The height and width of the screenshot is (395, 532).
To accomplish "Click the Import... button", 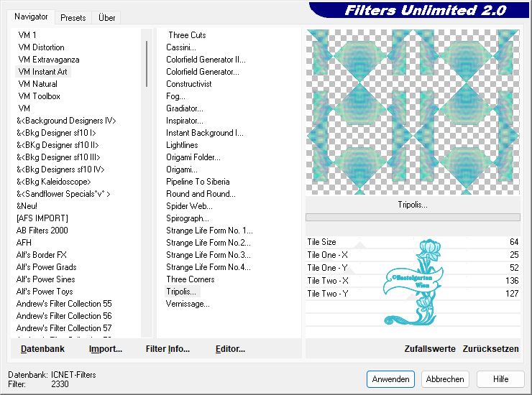I will (106, 349).
